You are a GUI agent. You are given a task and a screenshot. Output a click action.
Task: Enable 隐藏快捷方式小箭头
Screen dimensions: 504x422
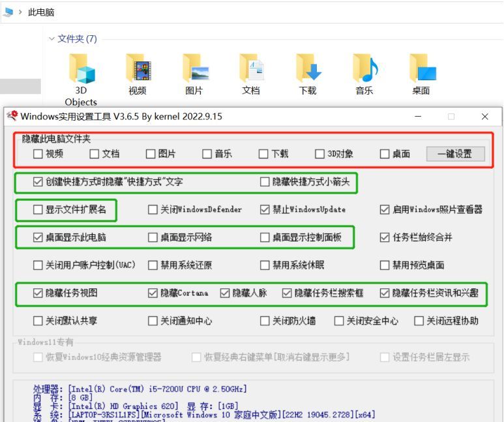(x=265, y=182)
